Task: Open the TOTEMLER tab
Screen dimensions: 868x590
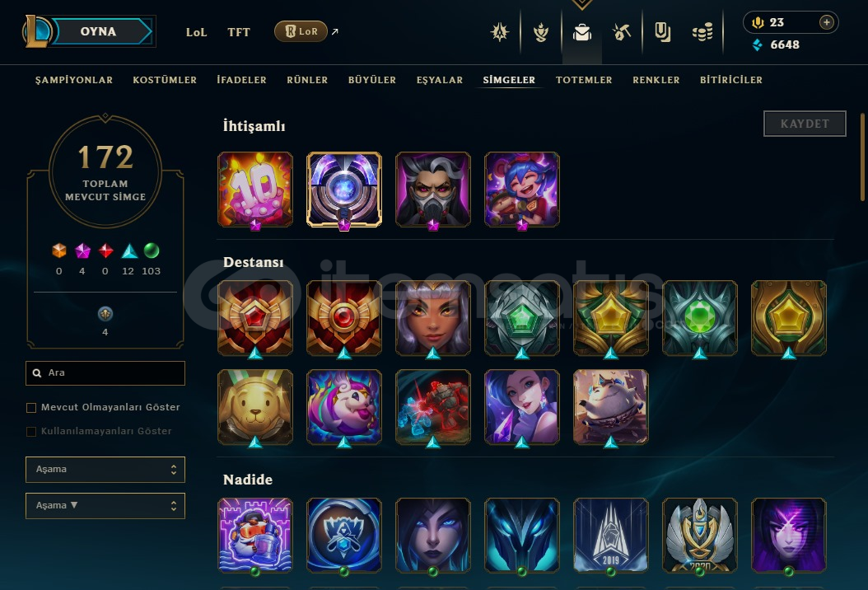Action: [x=584, y=80]
